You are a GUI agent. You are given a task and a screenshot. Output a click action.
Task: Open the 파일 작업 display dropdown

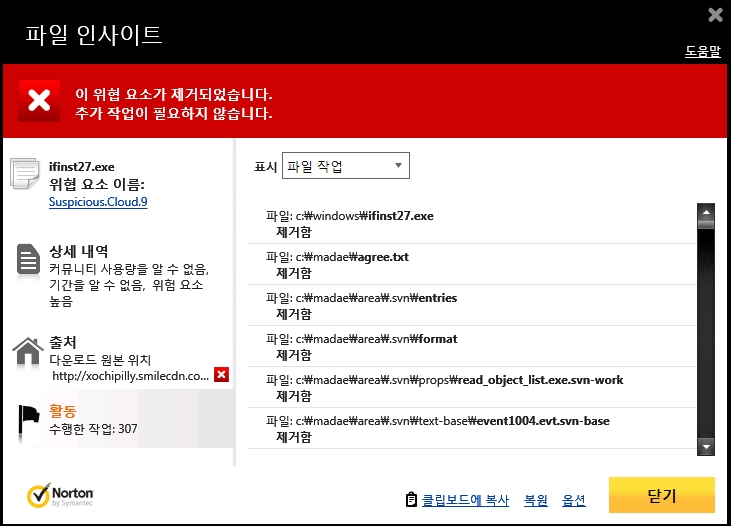[x=345, y=166]
